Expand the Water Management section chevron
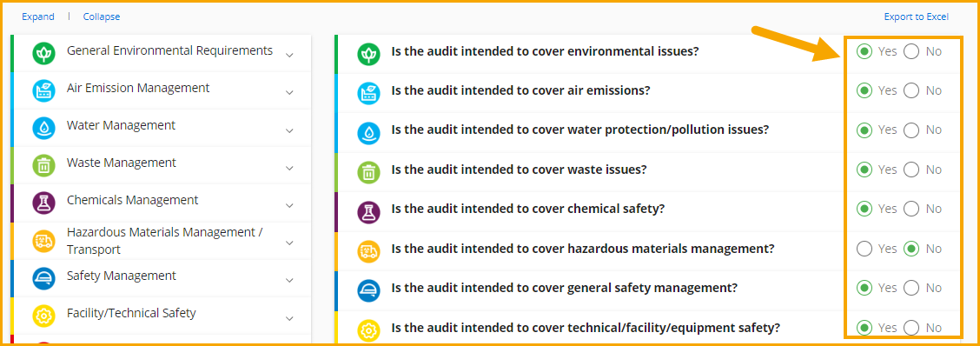The height and width of the screenshot is (346, 980). coord(289,130)
